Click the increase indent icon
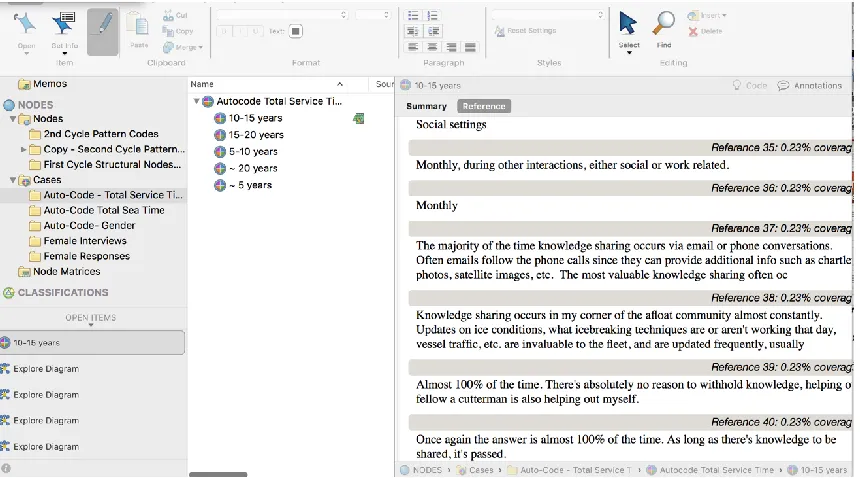This screenshot has height=478, width=860. [x=433, y=31]
